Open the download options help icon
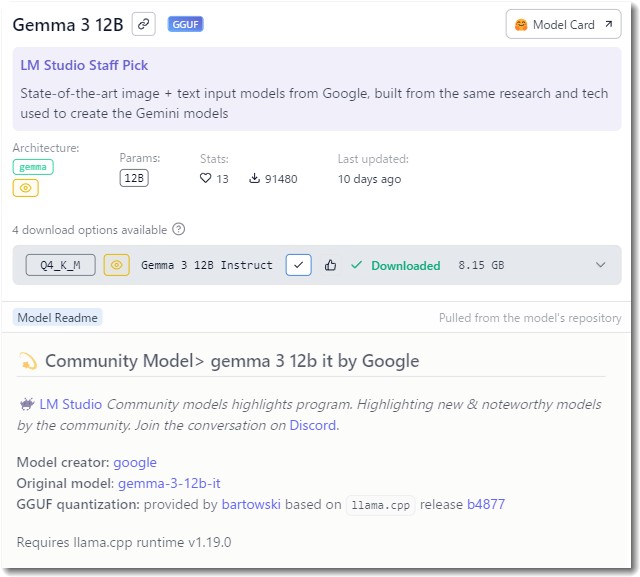 [x=178, y=229]
